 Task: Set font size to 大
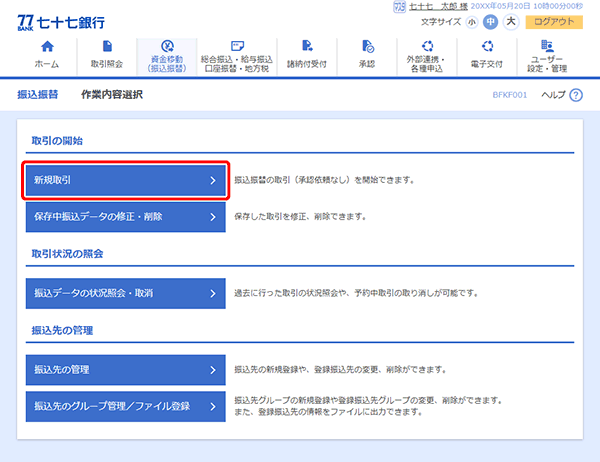pyautogui.click(x=510, y=22)
